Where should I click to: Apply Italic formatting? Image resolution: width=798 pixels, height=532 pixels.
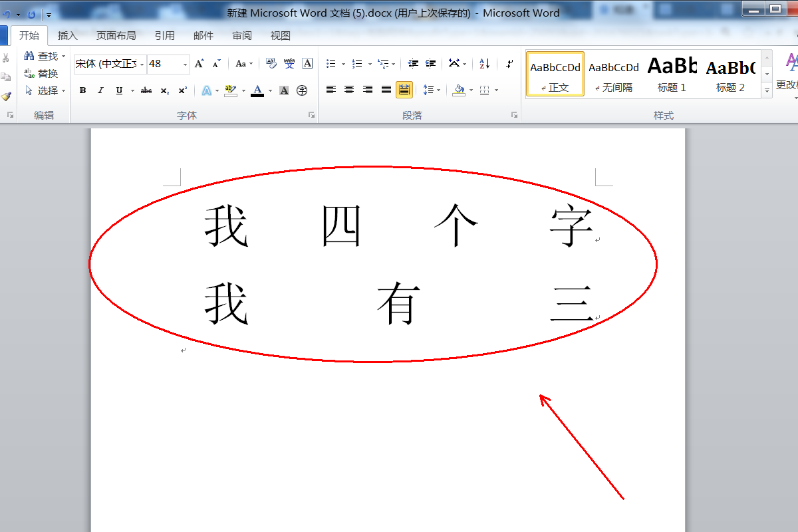click(x=100, y=90)
